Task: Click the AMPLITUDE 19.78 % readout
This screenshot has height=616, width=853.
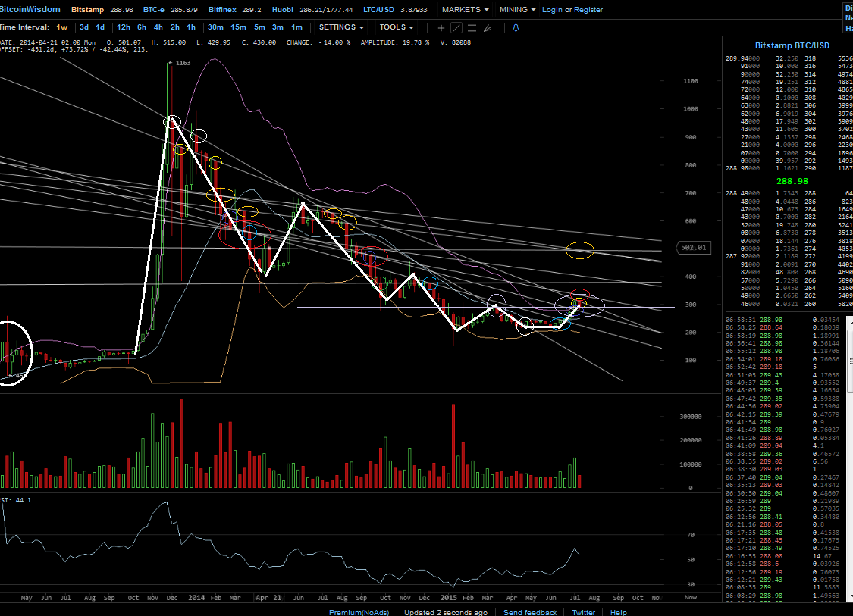Action: pos(395,42)
